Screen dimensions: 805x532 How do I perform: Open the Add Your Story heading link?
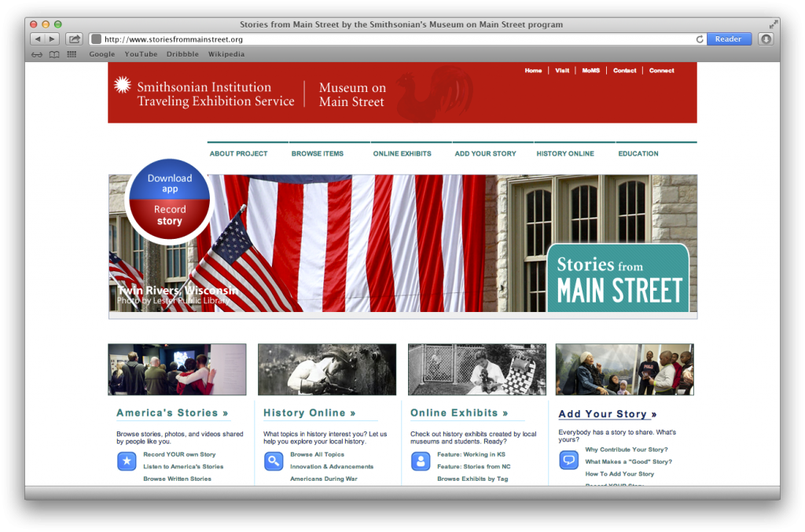pyautogui.click(x=608, y=414)
